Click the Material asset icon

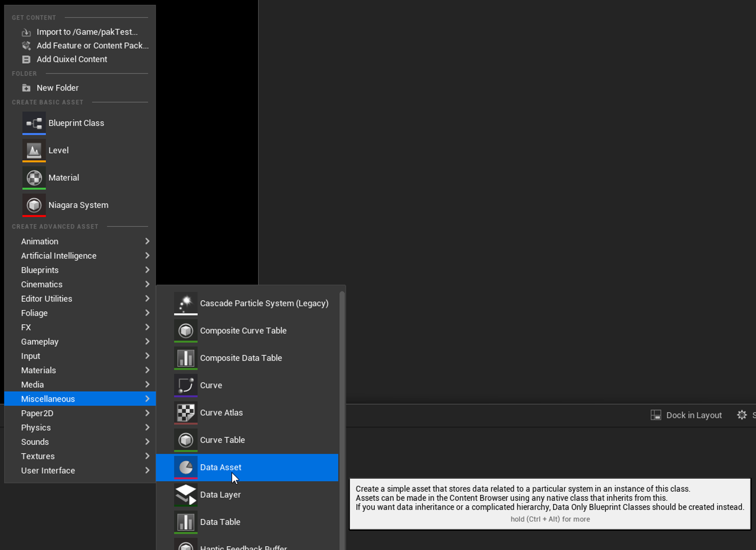[34, 178]
